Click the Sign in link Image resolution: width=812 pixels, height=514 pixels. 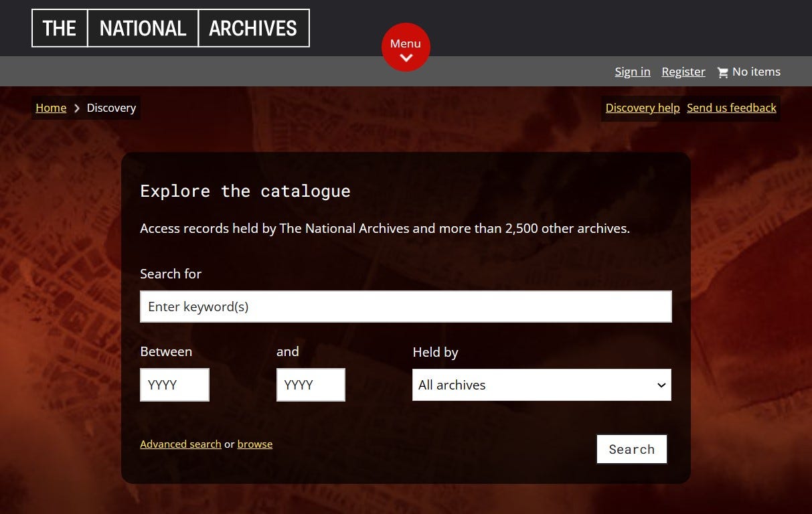(x=633, y=72)
